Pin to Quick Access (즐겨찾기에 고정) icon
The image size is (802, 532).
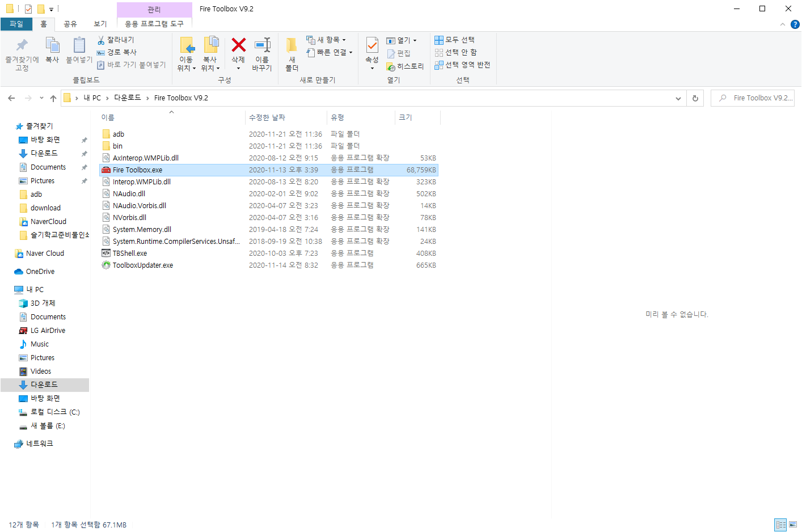(22, 54)
